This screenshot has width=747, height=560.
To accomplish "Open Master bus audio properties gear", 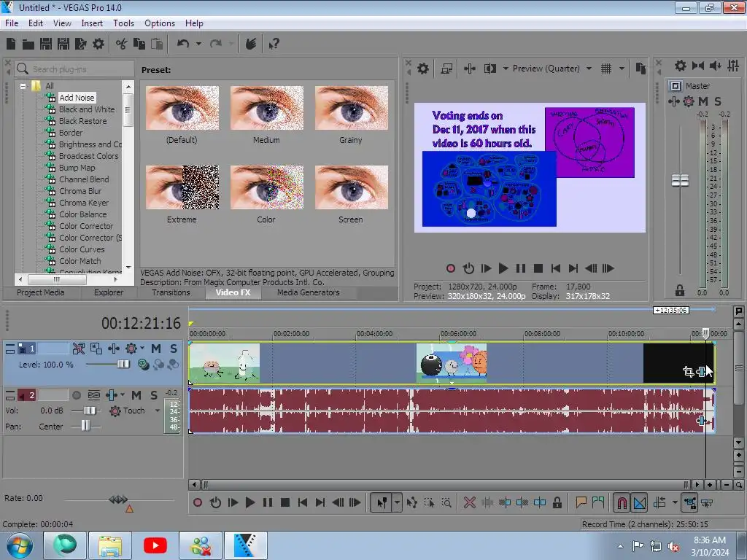I will point(681,66).
